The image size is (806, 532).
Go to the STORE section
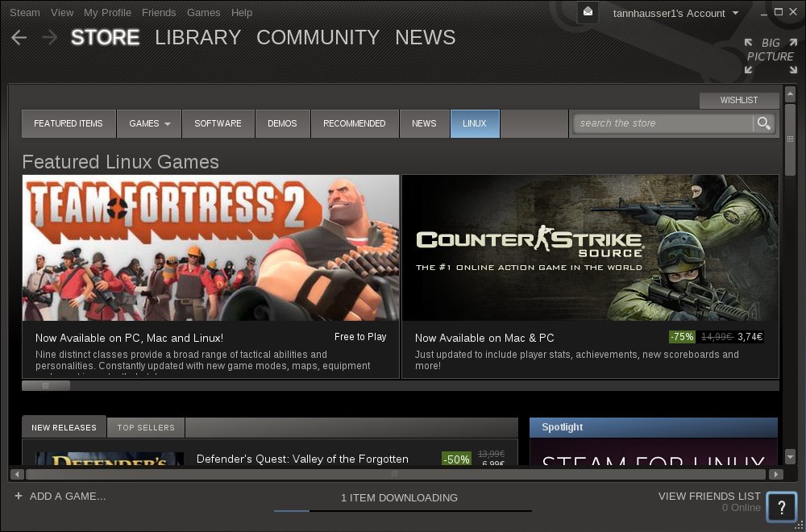[x=106, y=38]
